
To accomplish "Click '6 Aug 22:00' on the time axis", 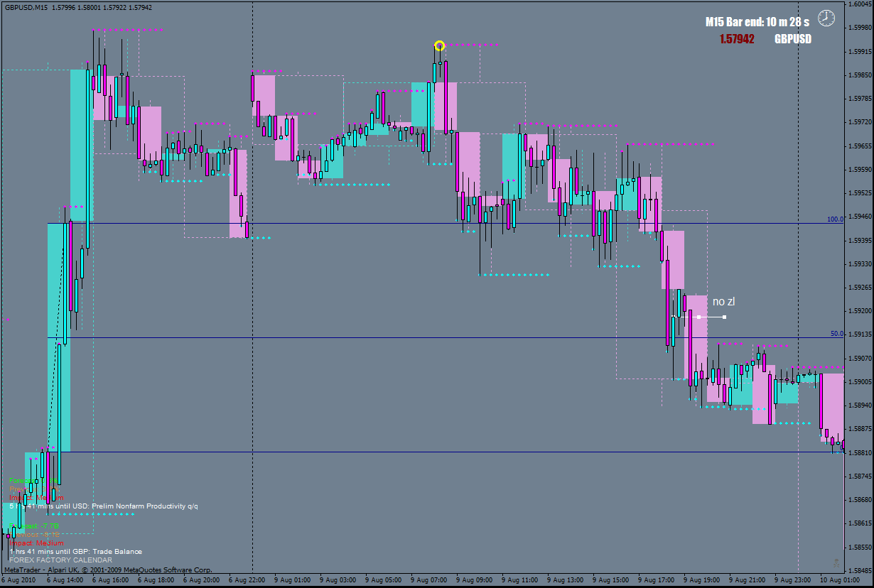I will tap(247, 579).
